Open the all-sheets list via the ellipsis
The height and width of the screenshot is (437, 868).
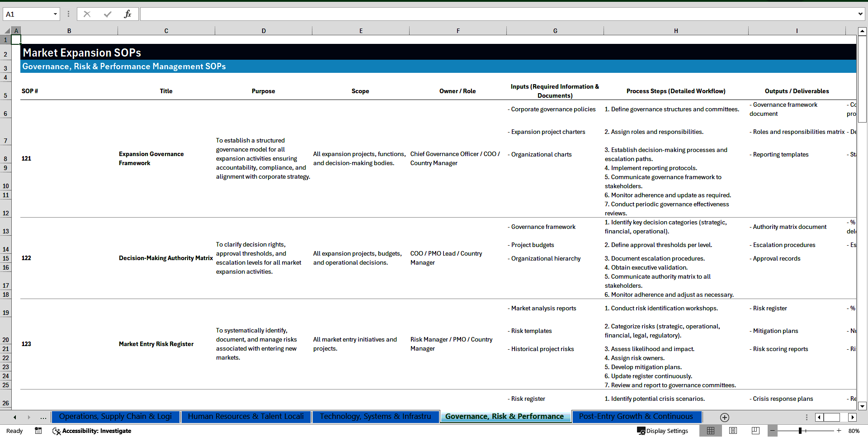pos(43,417)
